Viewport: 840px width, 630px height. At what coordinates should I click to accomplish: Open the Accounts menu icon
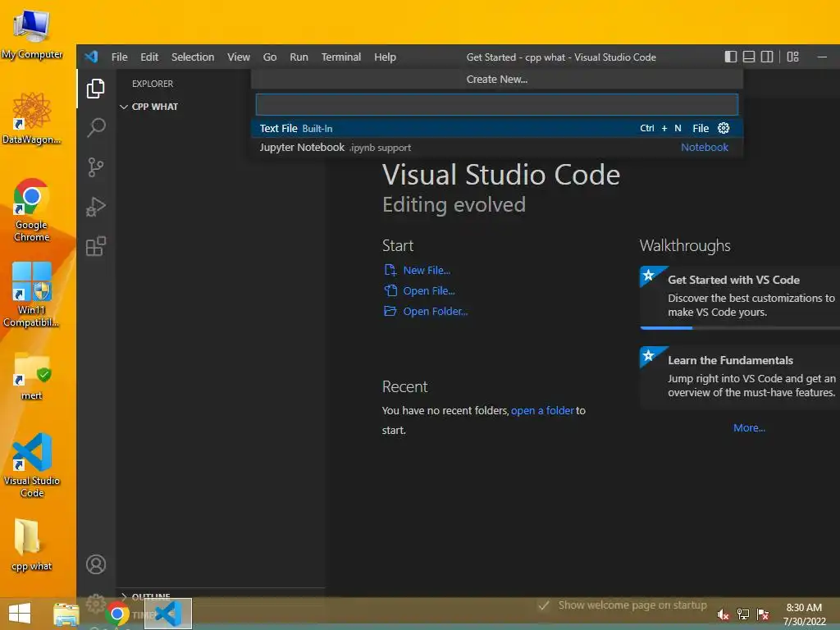[96, 564]
